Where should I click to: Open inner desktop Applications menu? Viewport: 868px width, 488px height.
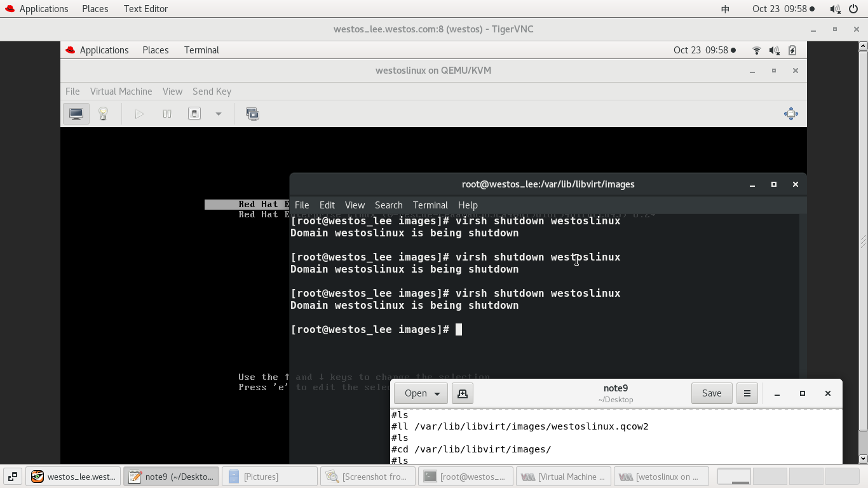(104, 50)
